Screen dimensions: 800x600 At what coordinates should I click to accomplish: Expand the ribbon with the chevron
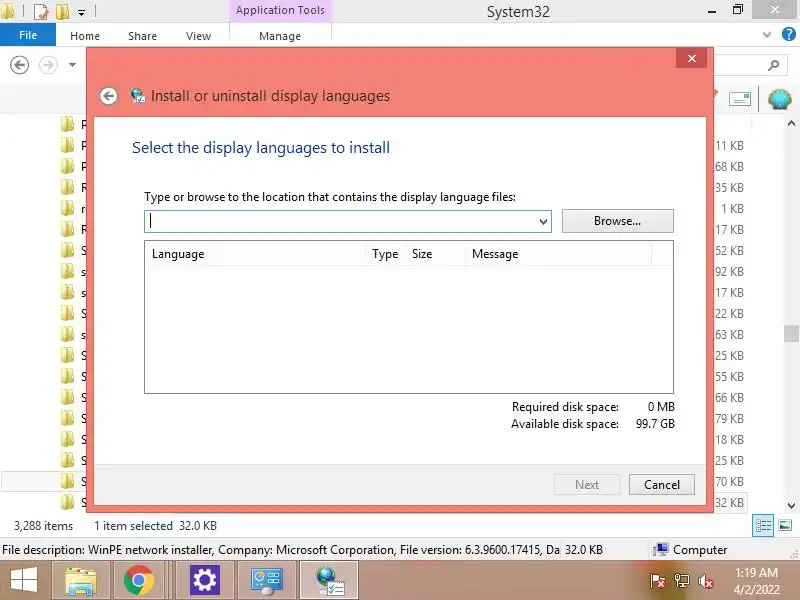pos(766,35)
